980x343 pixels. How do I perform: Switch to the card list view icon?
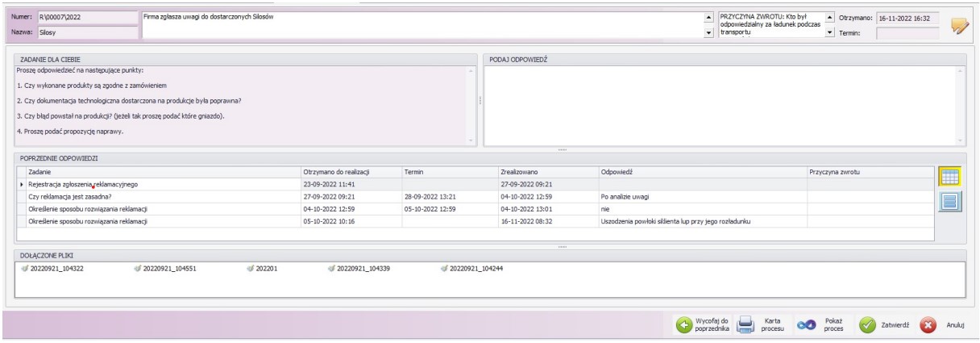pyautogui.click(x=951, y=205)
